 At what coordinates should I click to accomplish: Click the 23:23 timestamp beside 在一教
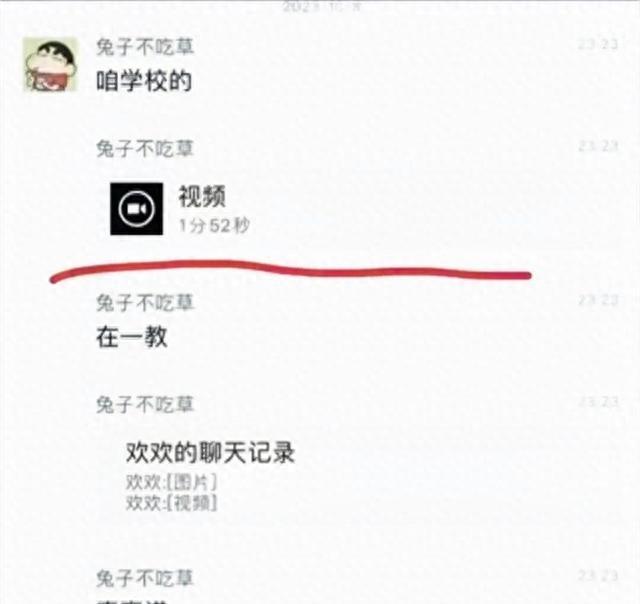598,300
